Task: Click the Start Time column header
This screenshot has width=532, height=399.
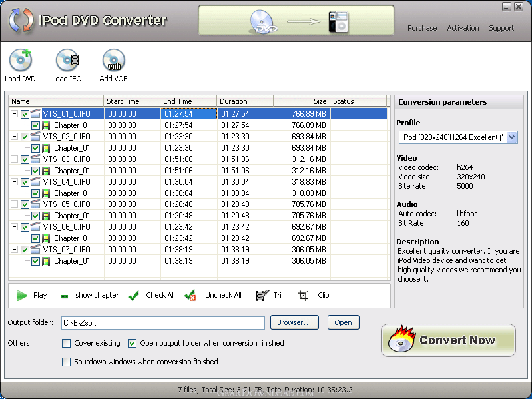Action: [132, 101]
